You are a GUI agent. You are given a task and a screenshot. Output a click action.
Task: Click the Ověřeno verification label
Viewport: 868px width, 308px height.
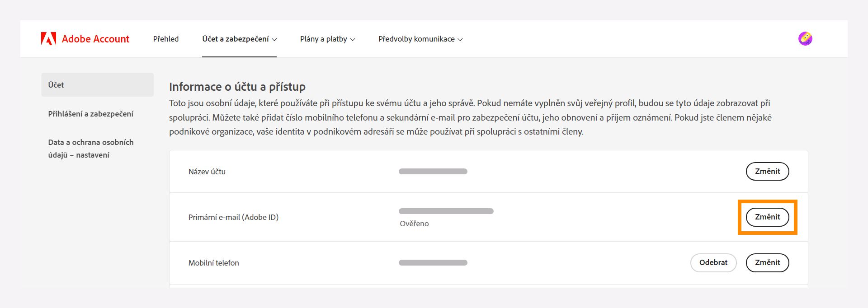tap(414, 224)
